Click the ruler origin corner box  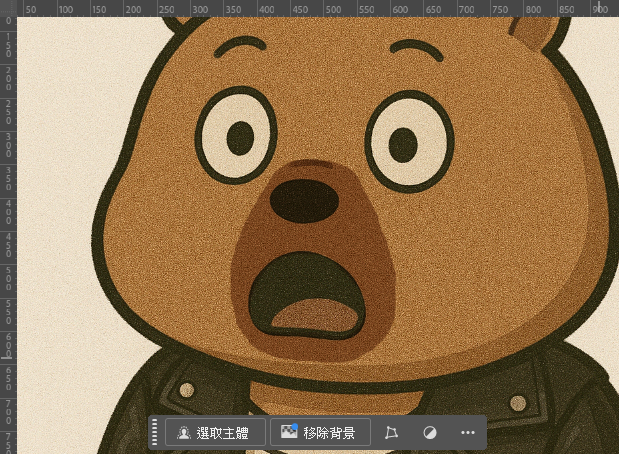[8, 8]
